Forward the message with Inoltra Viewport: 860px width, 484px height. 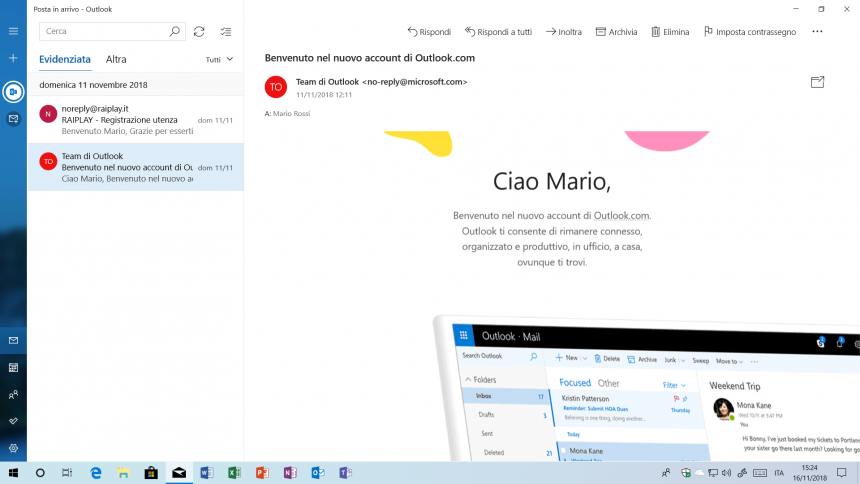pos(564,32)
